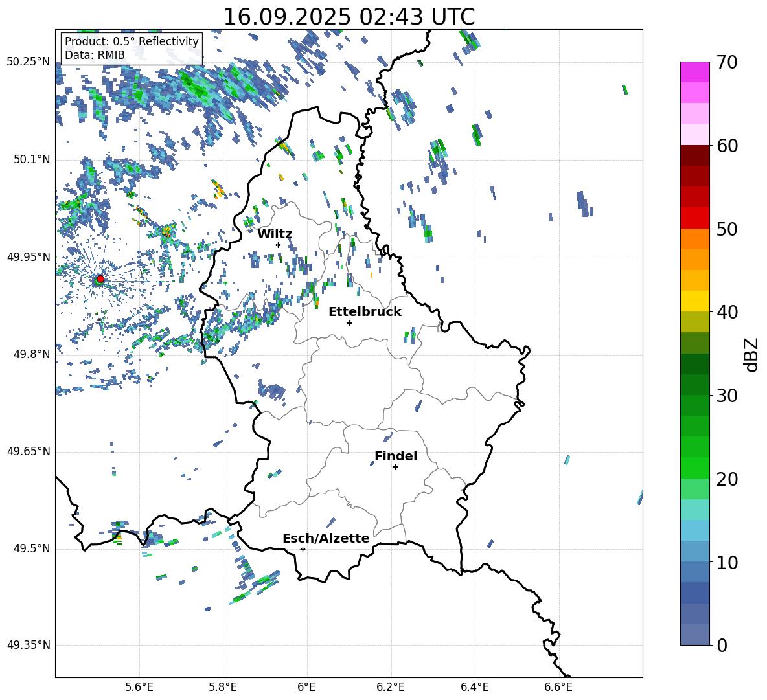The width and height of the screenshot is (767, 700).
Task: Click the colorbar tick label 0
Action: (722, 646)
